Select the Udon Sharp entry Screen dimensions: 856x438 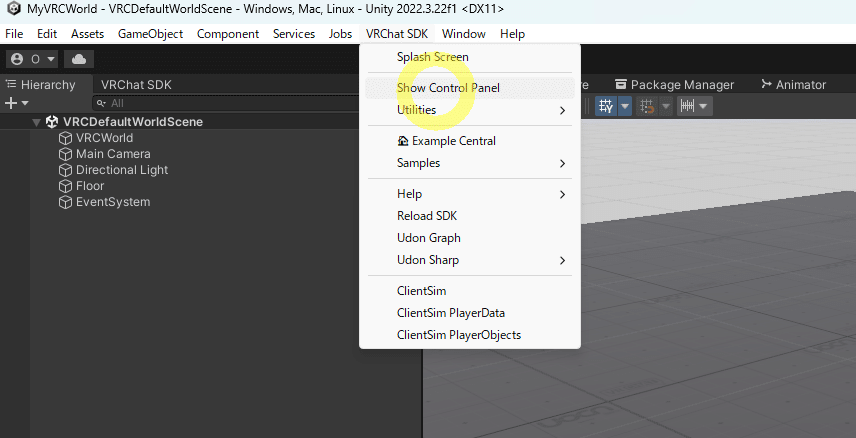tap(469, 260)
